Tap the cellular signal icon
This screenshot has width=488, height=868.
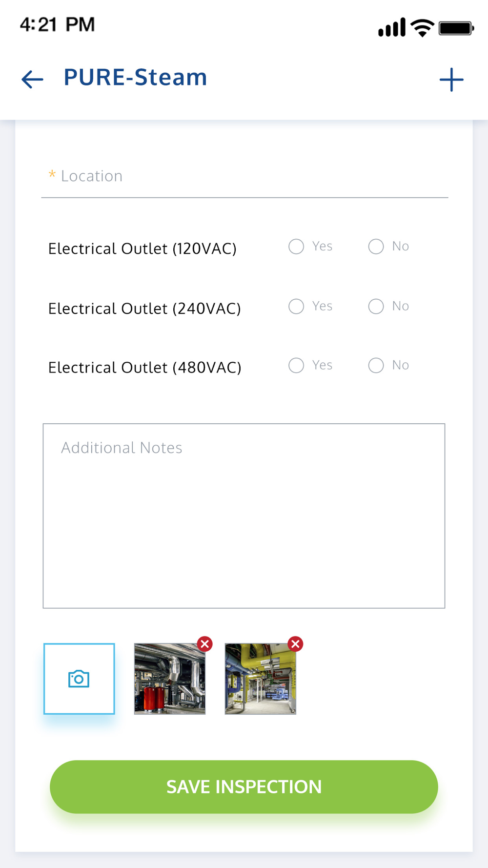pos(391,27)
